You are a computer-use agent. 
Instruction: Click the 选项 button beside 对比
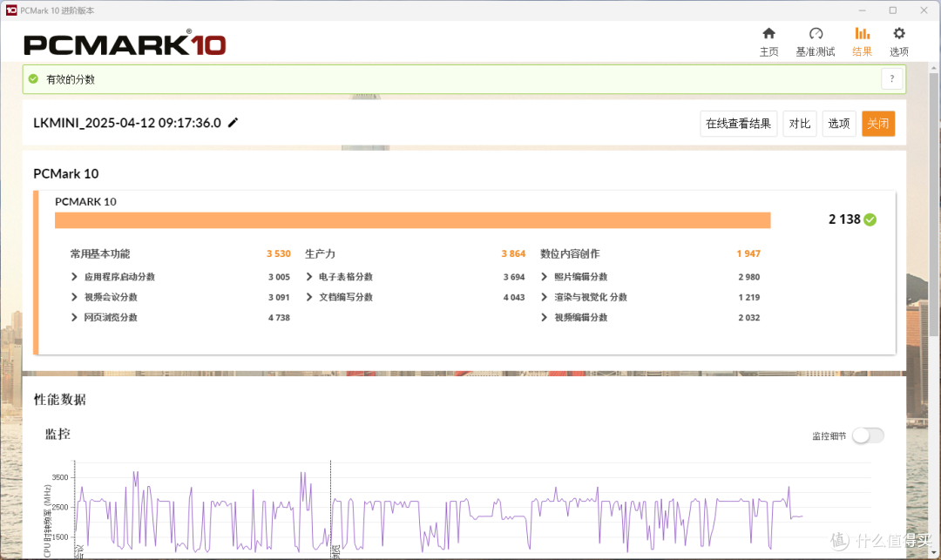[839, 124]
